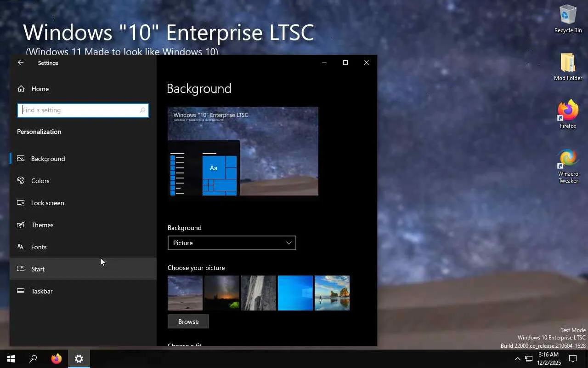Open the clock showing 3:16 AM

[x=549, y=359]
